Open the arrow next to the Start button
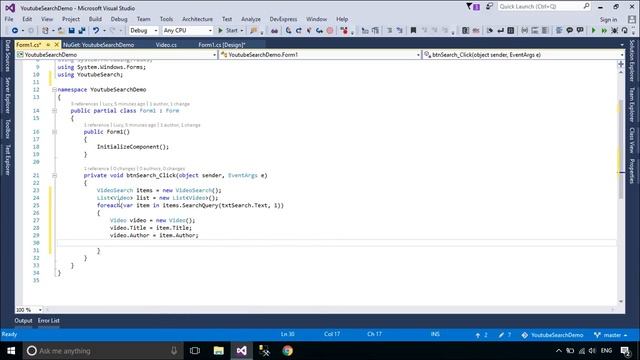Viewport: 640px width, 360px height. pos(242,31)
